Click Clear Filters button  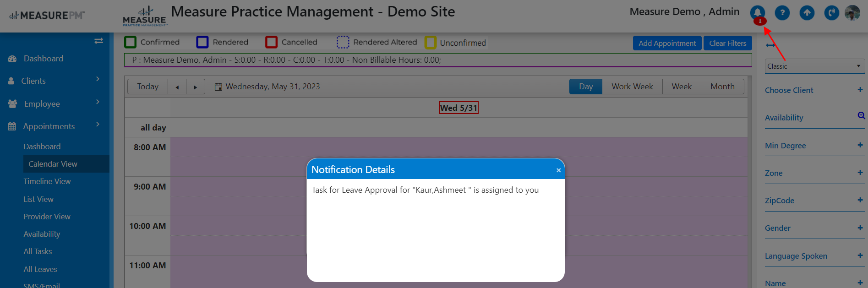pyautogui.click(x=728, y=43)
